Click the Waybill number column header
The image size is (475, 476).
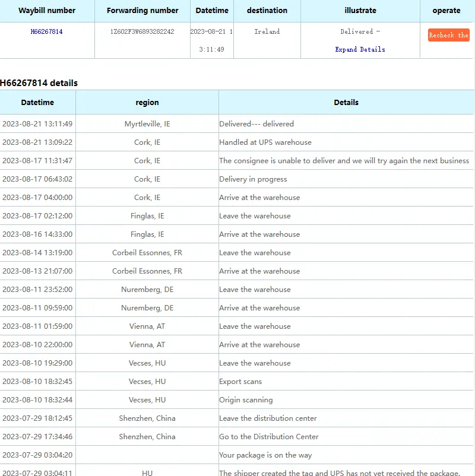[47, 11]
